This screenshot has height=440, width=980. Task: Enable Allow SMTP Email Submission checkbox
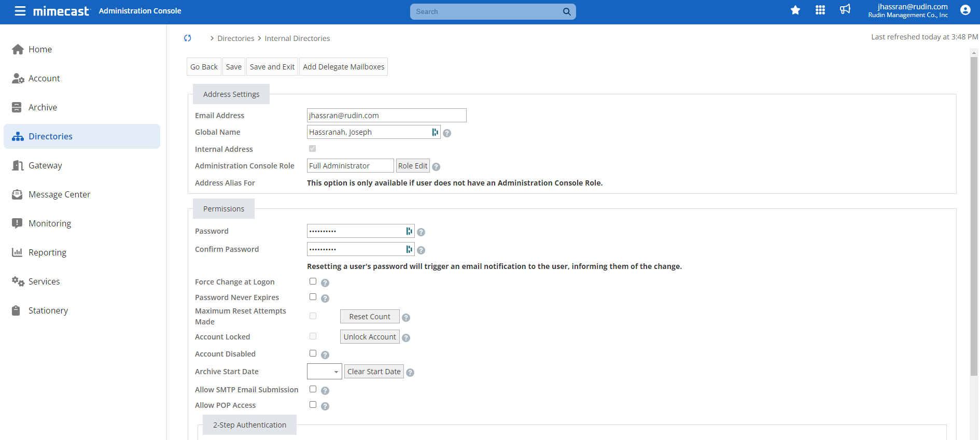tap(313, 389)
